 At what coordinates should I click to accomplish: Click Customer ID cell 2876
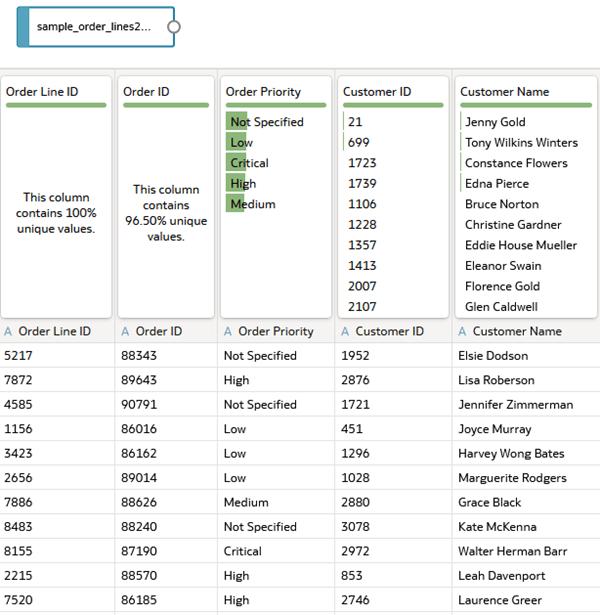(393, 380)
